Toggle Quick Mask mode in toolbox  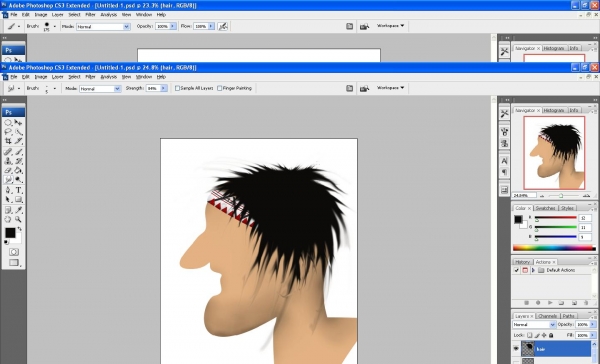14,252
